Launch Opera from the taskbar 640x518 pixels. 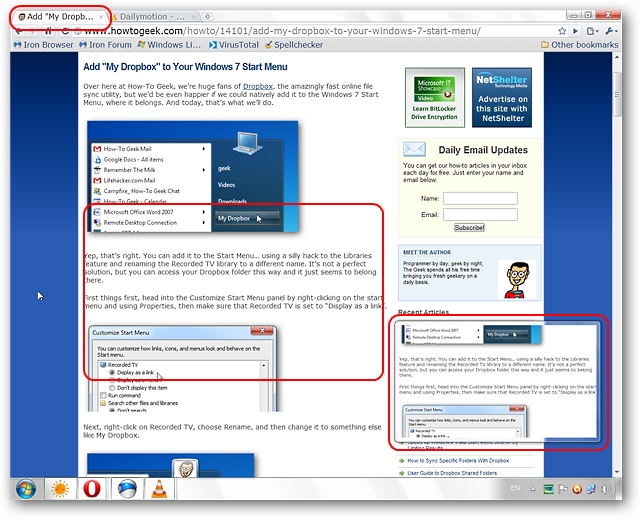[92, 488]
